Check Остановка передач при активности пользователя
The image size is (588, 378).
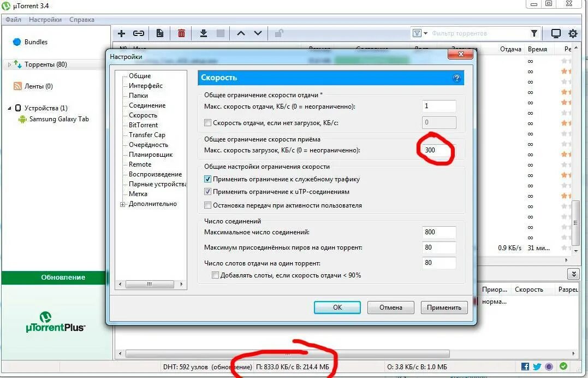tap(207, 205)
